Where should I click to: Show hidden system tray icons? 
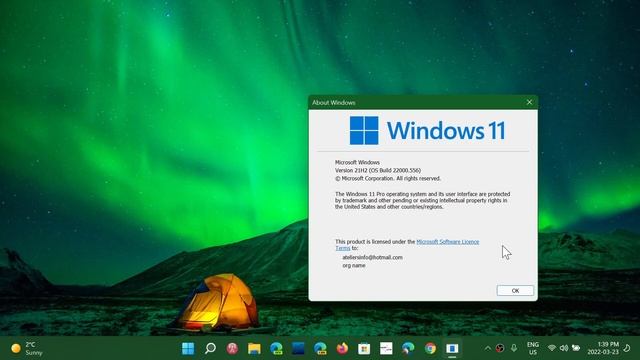(x=488, y=348)
